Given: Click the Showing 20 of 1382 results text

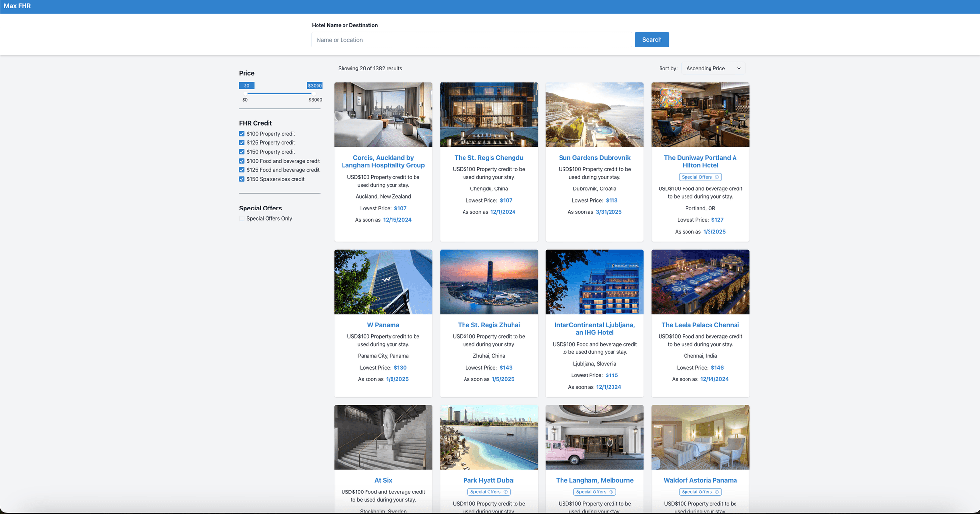Looking at the screenshot, I should point(370,69).
